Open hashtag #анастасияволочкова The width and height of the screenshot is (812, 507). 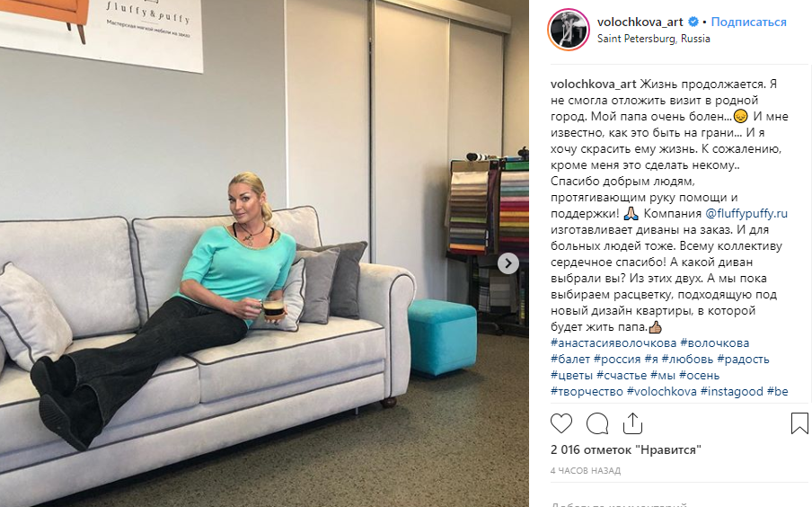[x=613, y=343]
